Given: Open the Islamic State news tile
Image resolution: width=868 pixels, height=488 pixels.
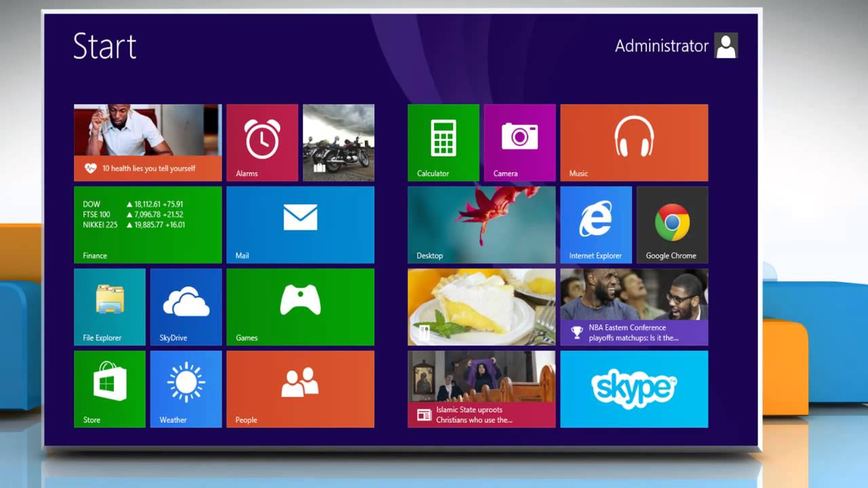Looking at the screenshot, I should 481,389.
